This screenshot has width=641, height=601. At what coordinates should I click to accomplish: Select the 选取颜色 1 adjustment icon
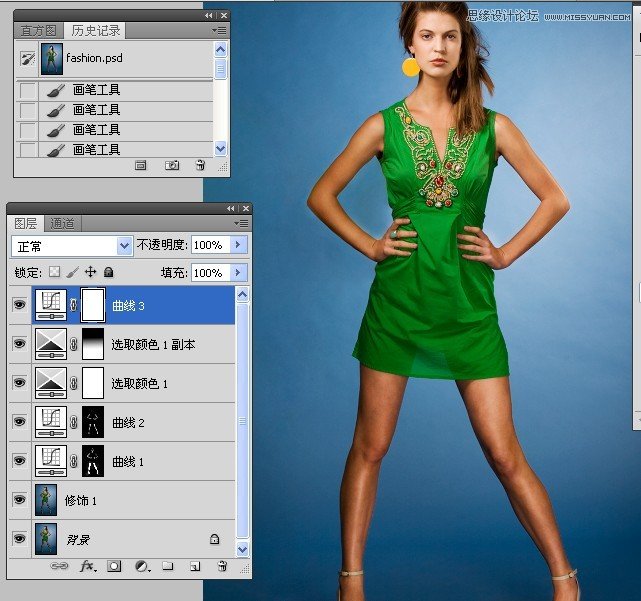51,383
